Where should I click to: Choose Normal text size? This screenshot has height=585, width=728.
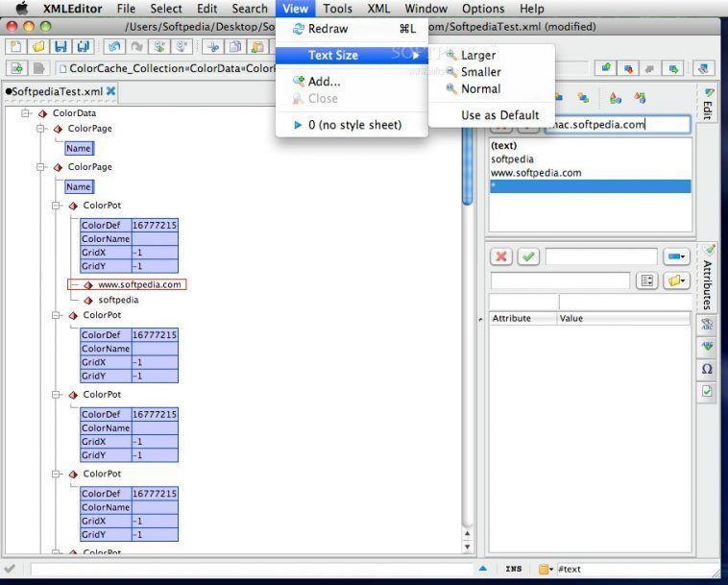point(491,88)
